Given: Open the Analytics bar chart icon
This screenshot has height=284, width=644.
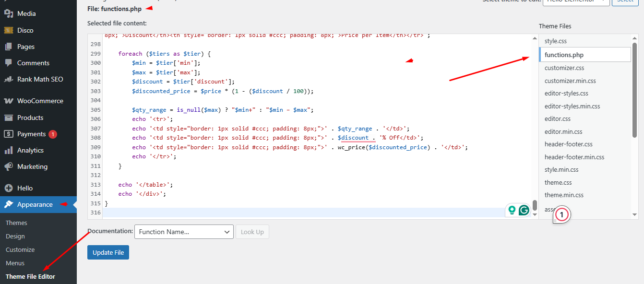Looking at the screenshot, I should [8, 150].
